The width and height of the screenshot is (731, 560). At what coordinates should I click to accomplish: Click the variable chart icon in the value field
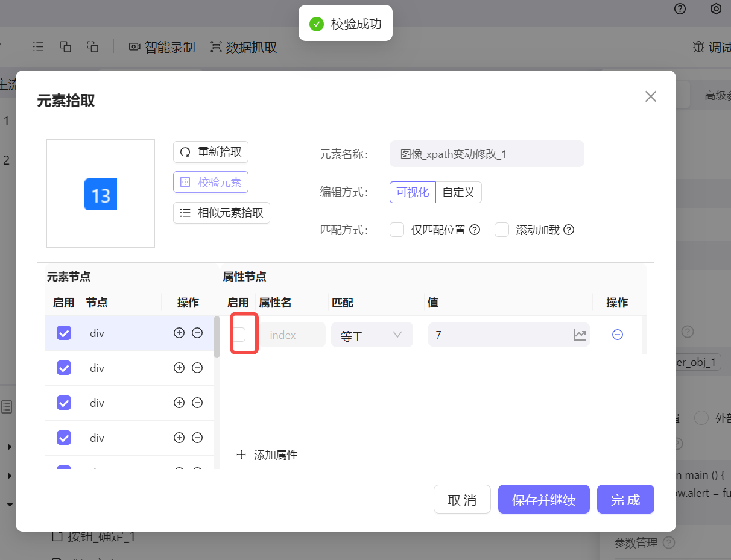tap(578, 333)
